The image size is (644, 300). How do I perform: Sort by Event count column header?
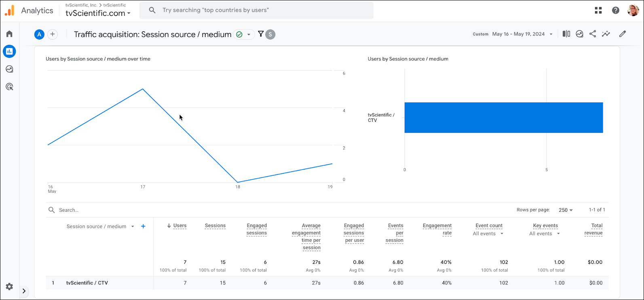pos(489,226)
